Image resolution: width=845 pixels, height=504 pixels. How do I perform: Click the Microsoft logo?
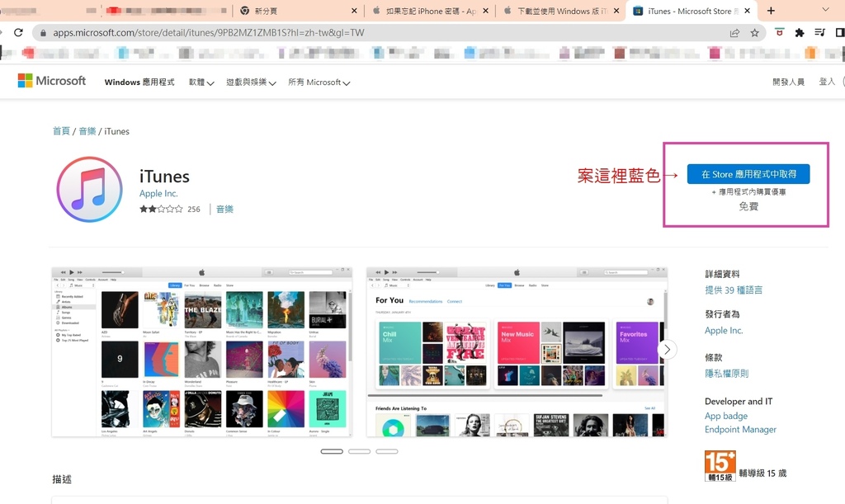52,81
